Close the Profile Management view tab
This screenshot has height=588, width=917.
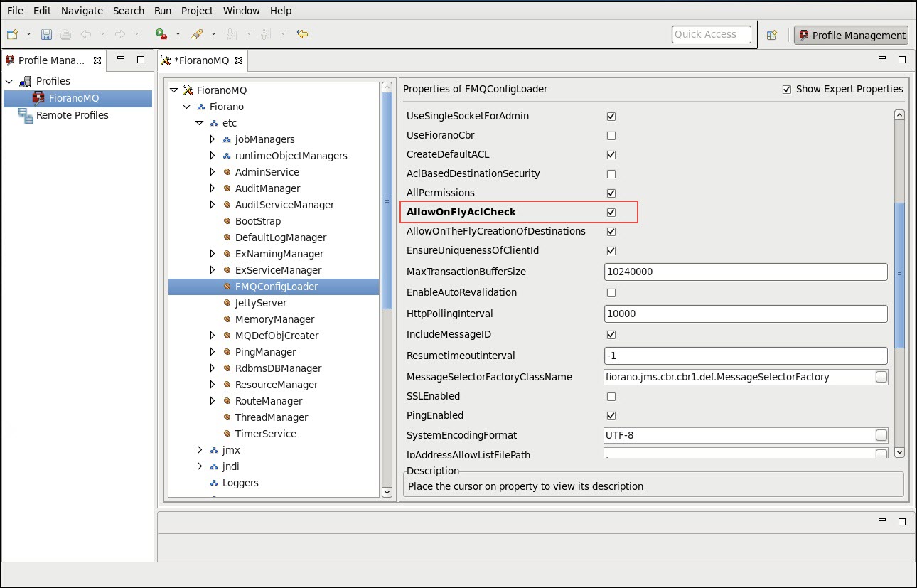pos(97,60)
